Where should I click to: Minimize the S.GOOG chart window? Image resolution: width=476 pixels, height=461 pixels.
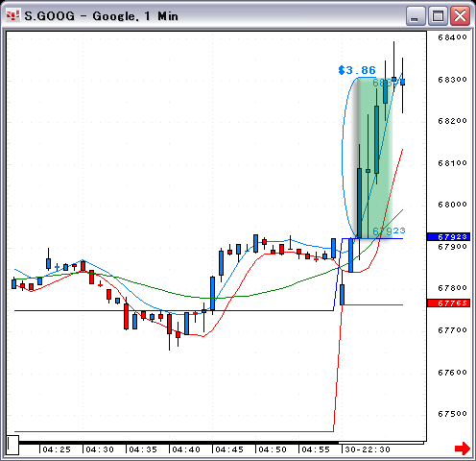pyautogui.click(x=415, y=15)
